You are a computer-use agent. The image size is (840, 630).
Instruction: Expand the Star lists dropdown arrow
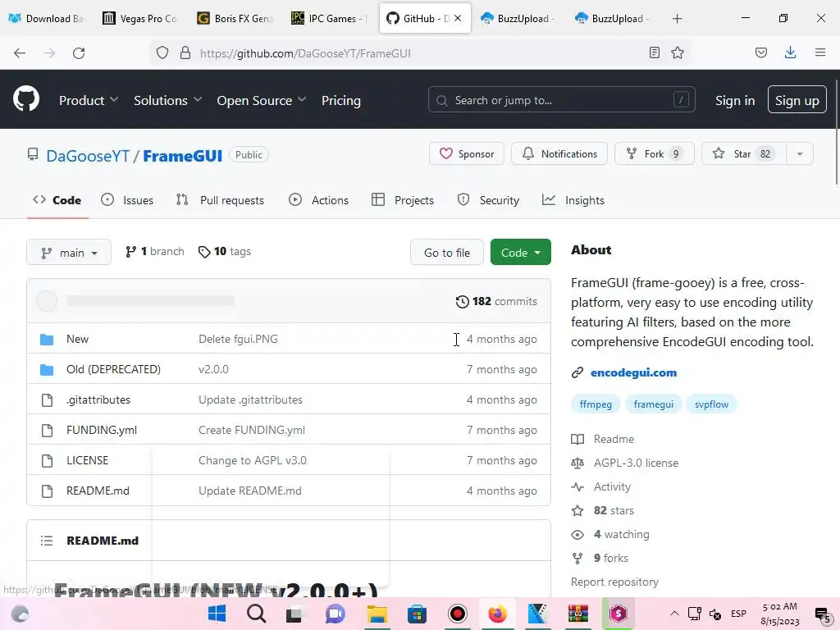800,154
